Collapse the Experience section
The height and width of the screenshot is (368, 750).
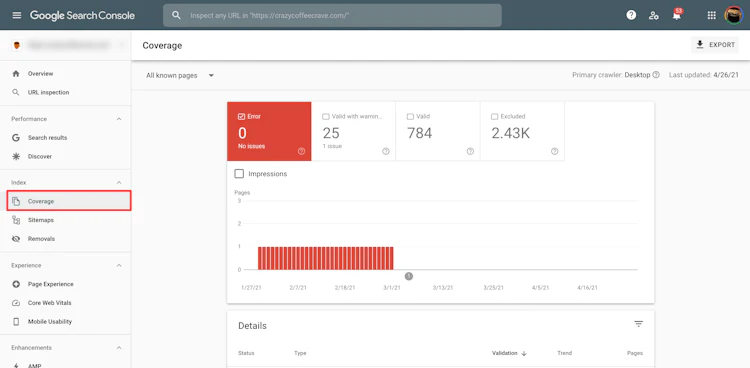coord(119,266)
